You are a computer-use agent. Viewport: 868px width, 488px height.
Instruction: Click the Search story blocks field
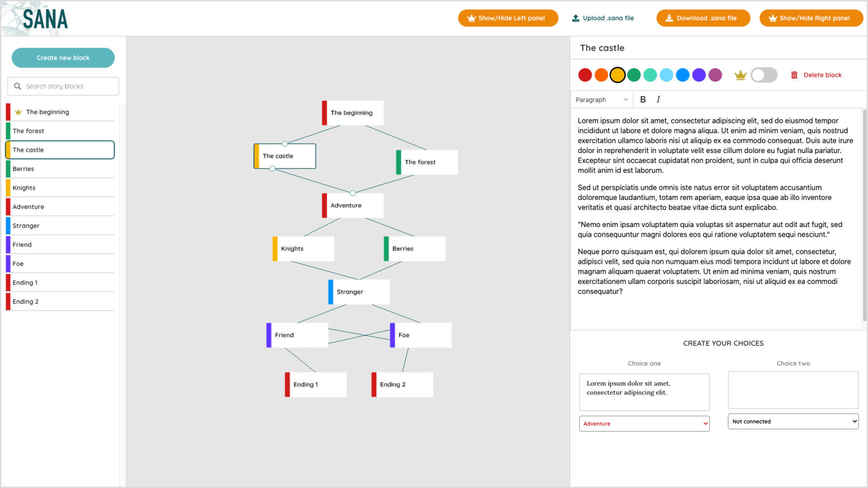63,86
